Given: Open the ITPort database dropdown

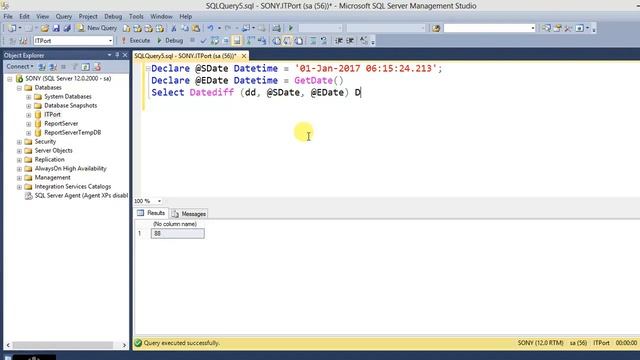Looking at the screenshot, I should 110,41.
